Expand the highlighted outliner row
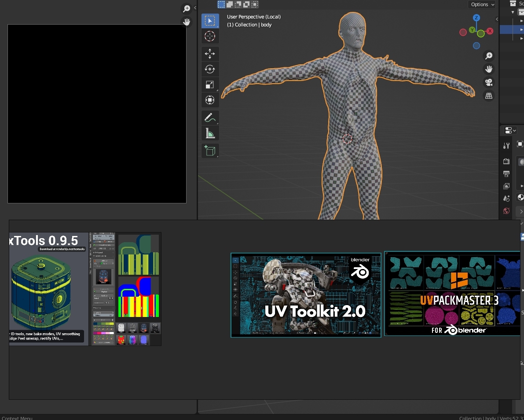The width and height of the screenshot is (524, 420). [x=522, y=30]
